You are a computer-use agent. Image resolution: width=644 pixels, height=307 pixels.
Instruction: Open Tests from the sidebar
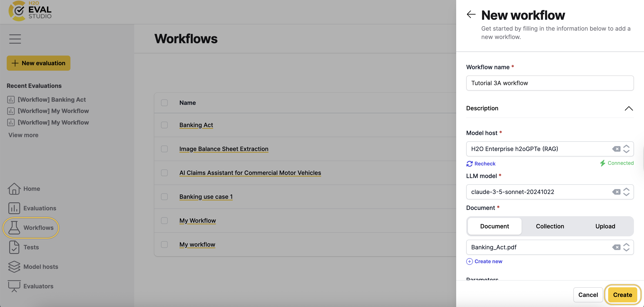[x=14, y=247]
